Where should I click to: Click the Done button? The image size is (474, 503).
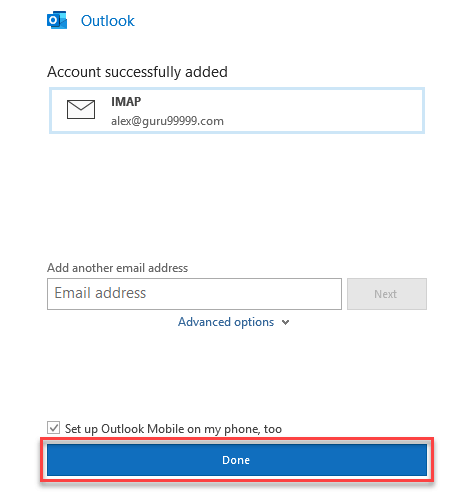click(x=237, y=460)
